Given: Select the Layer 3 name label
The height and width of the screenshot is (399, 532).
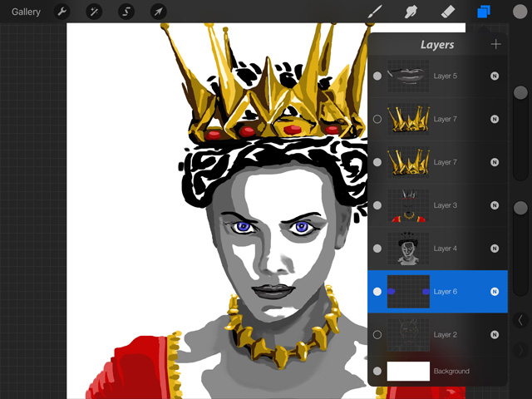Looking at the screenshot, I should [446, 205].
